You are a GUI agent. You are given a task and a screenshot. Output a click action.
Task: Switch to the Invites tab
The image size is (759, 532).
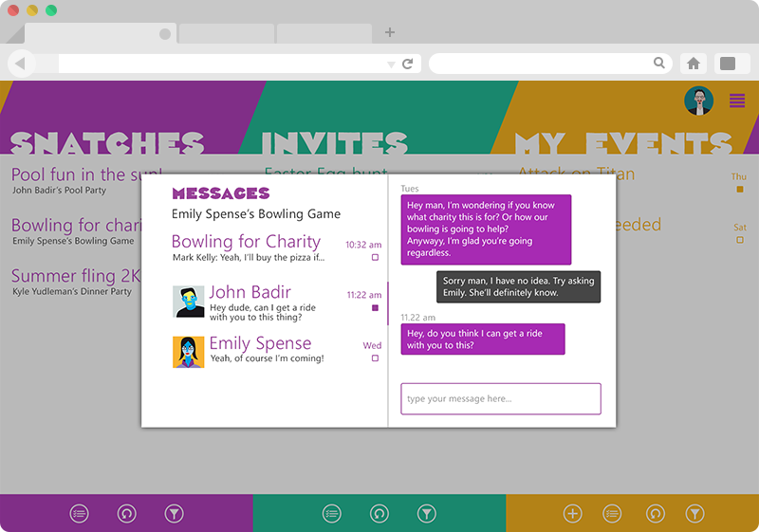pyautogui.click(x=335, y=142)
